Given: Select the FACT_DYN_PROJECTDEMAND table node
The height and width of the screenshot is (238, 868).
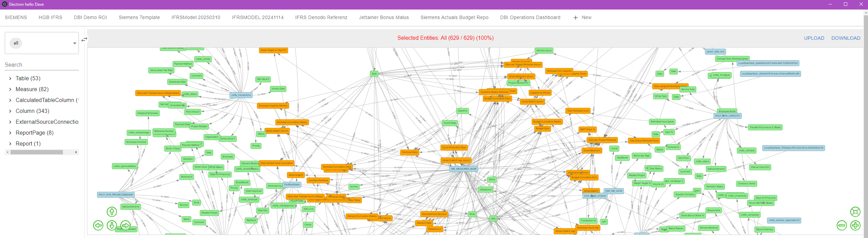Looking at the screenshot, I should 116,195.
